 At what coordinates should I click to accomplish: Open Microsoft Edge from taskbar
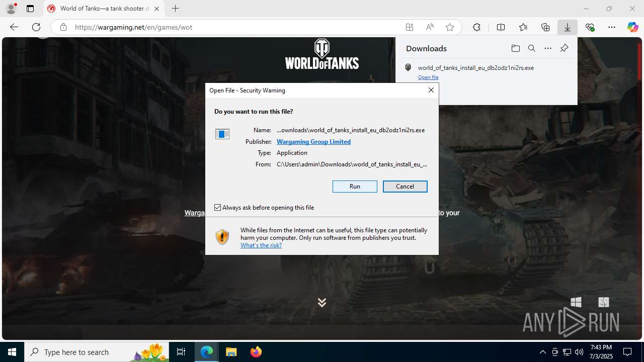[x=207, y=352]
